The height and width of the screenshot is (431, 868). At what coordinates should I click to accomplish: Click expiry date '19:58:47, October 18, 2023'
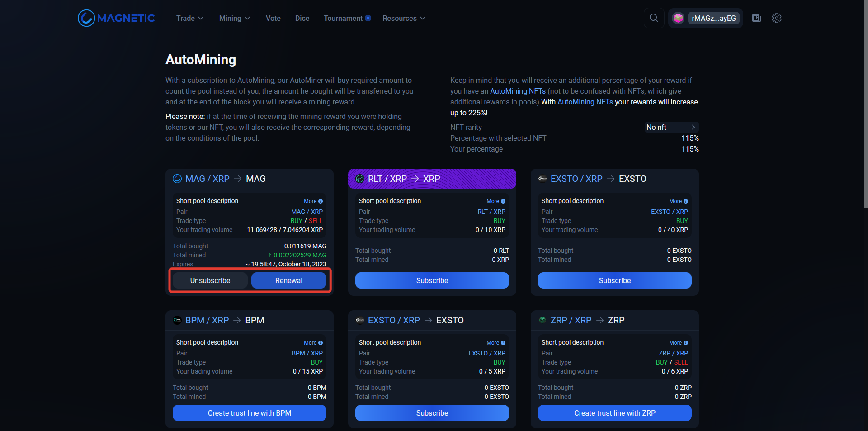(x=288, y=264)
